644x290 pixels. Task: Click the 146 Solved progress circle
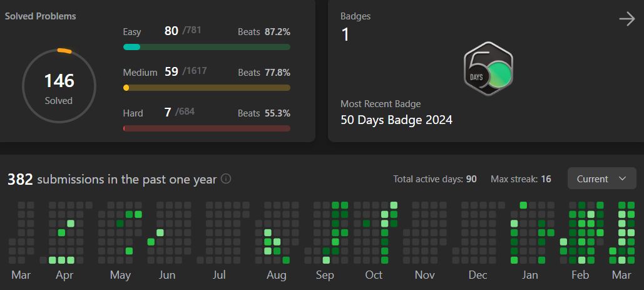tap(59, 85)
